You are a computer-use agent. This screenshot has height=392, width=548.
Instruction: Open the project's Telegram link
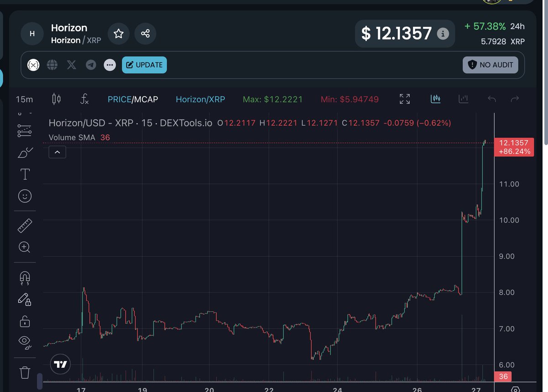pos(91,65)
